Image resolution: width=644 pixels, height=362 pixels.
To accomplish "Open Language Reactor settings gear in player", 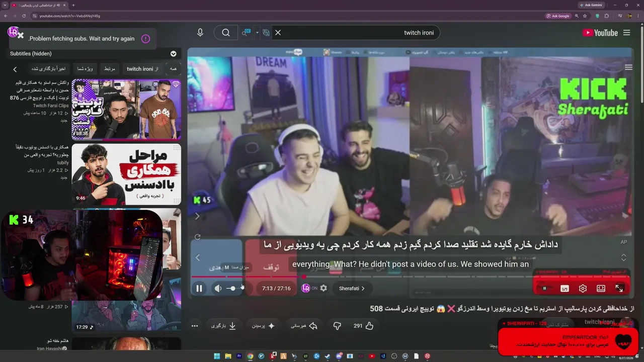I will (324, 289).
